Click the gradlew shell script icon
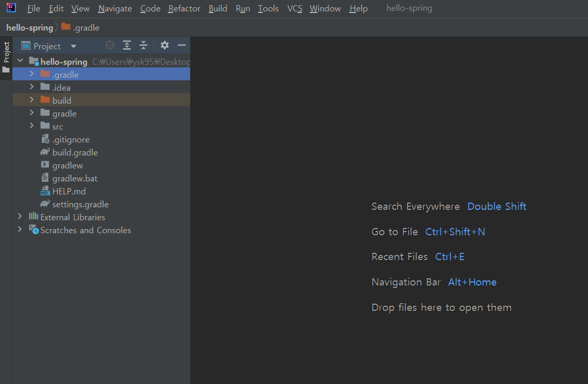The image size is (588, 384). (x=45, y=165)
